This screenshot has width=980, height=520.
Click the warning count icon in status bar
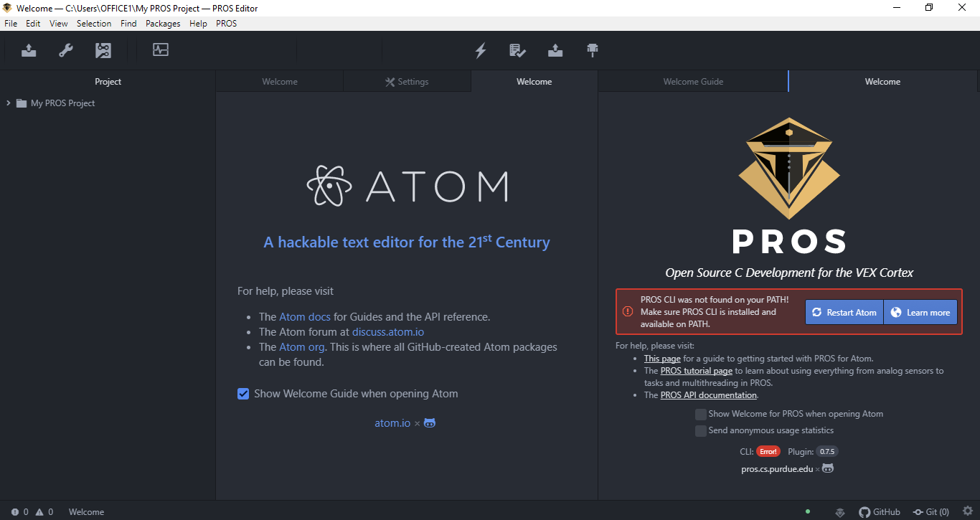coord(39,512)
